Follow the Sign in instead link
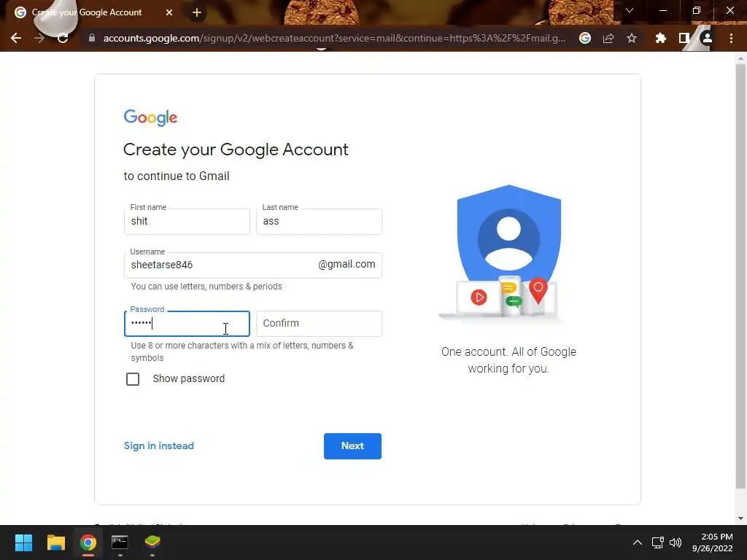 (x=159, y=446)
